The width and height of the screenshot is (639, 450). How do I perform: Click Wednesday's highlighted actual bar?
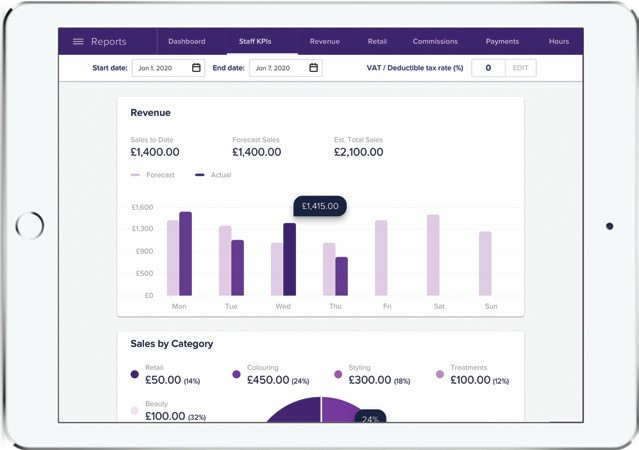click(289, 259)
